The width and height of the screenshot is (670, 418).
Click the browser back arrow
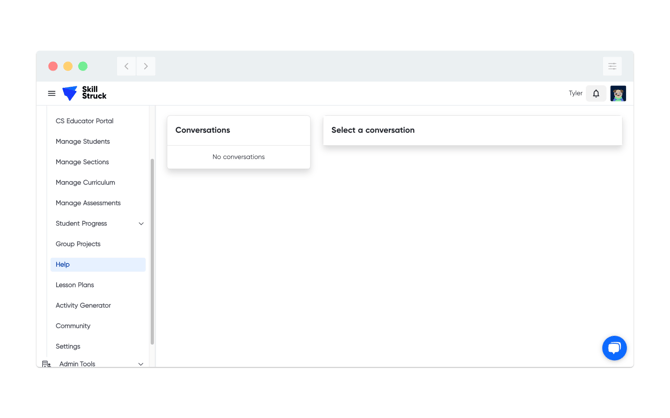pyautogui.click(x=126, y=66)
